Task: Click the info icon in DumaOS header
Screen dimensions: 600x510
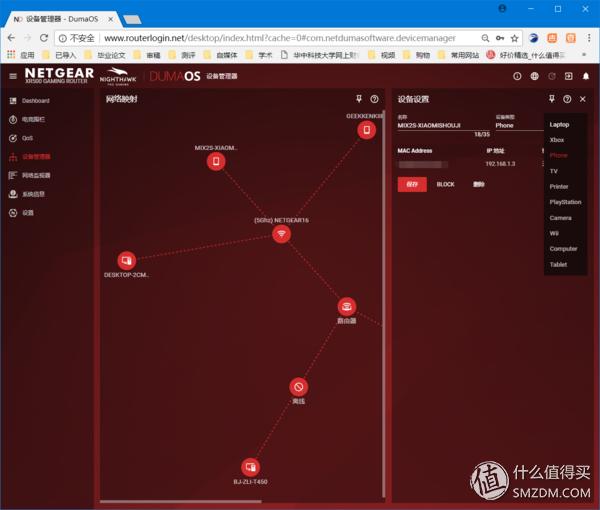Action: click(517, 76)
